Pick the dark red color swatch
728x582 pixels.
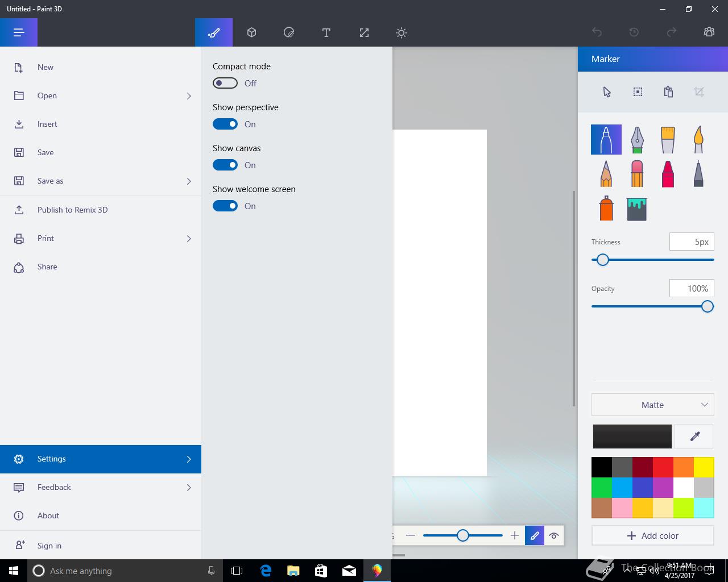pos(642,467)
